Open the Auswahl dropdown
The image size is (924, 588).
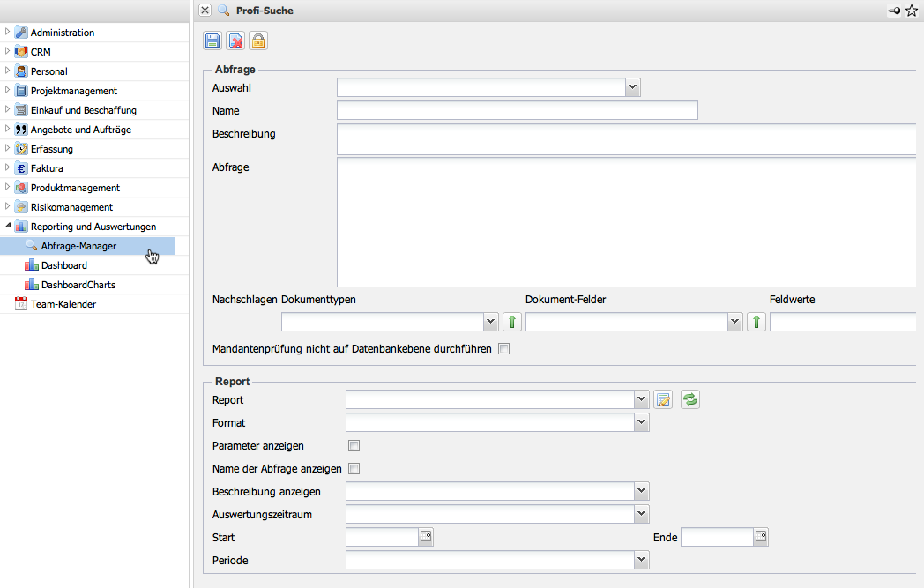point(632,87)
